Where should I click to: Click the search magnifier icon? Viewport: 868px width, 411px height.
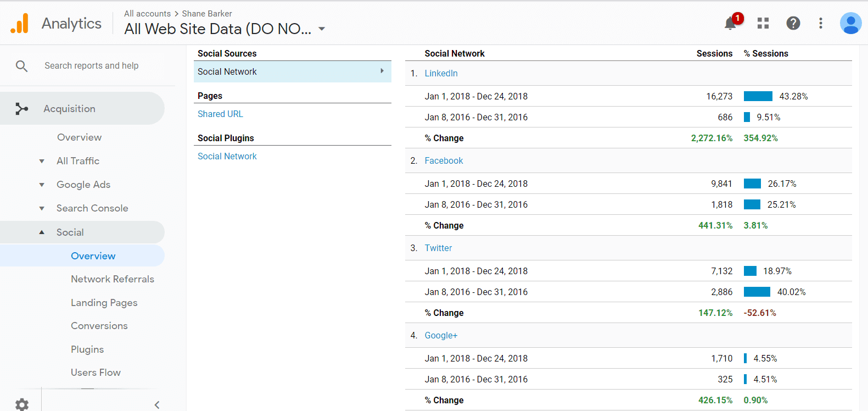click(x=21, y=66)
